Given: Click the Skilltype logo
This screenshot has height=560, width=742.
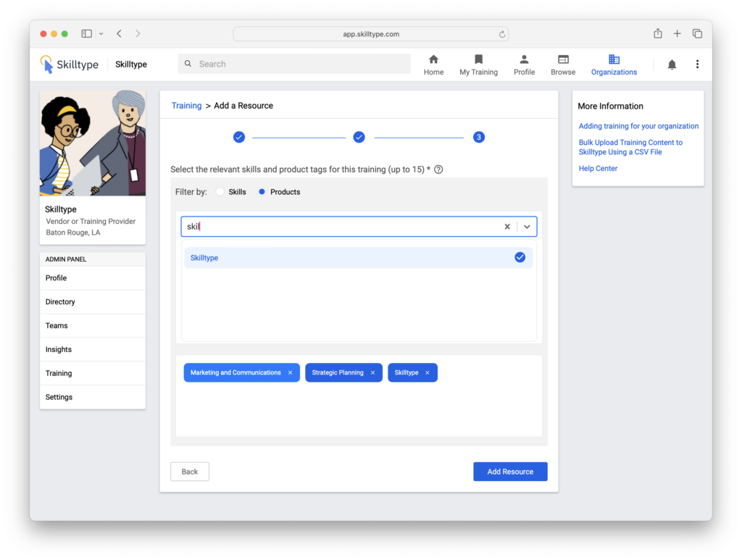Looking at the screenshot, I should click(x=70, y=64).
